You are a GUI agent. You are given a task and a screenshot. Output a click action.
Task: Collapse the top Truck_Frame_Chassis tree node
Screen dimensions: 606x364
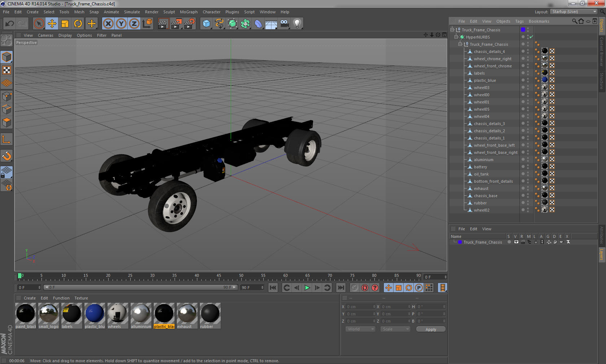452,30
